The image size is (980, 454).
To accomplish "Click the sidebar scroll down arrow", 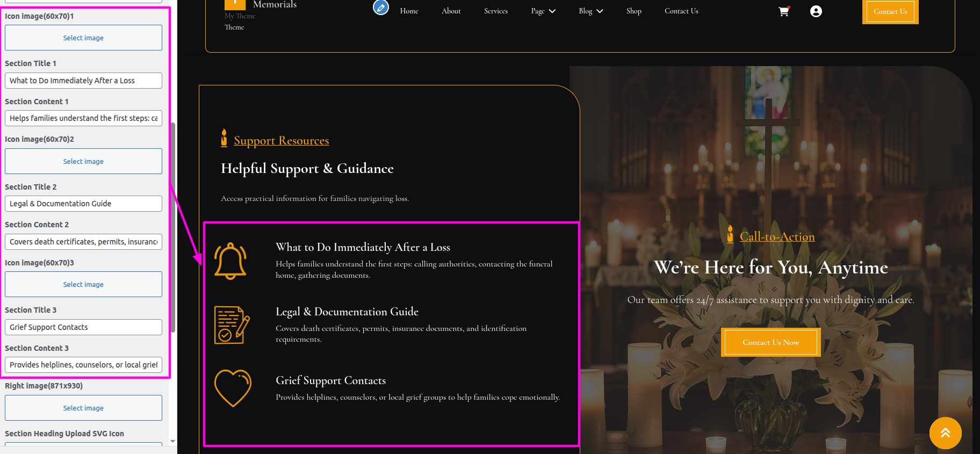I will coord(172,441).
